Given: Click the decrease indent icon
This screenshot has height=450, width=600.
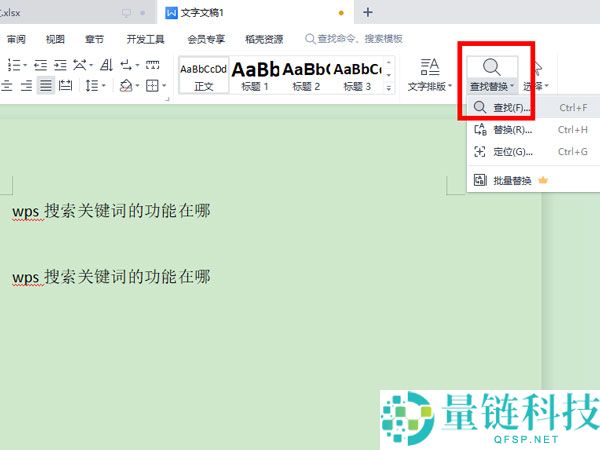Looking at the screenshot, I should (41, 65).
